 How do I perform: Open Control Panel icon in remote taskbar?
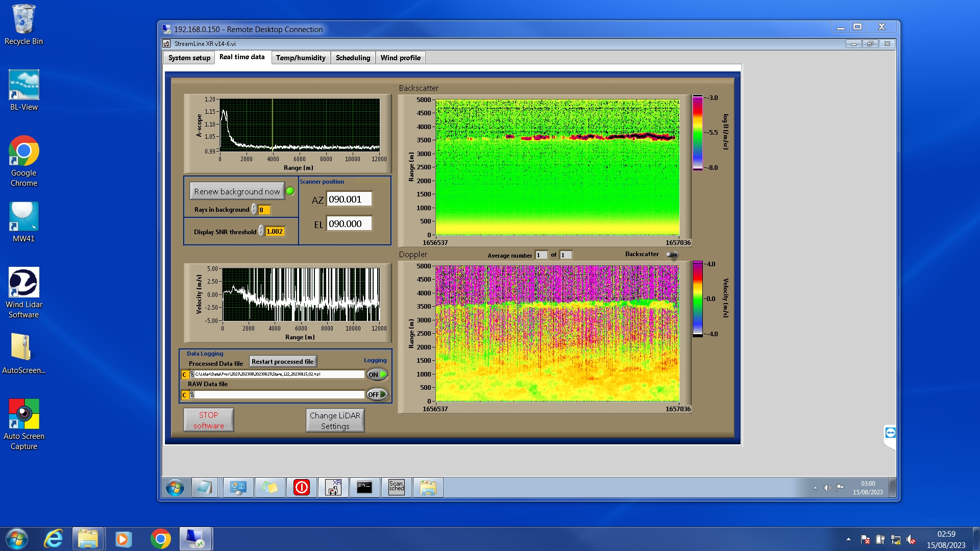tap(238, 487)
